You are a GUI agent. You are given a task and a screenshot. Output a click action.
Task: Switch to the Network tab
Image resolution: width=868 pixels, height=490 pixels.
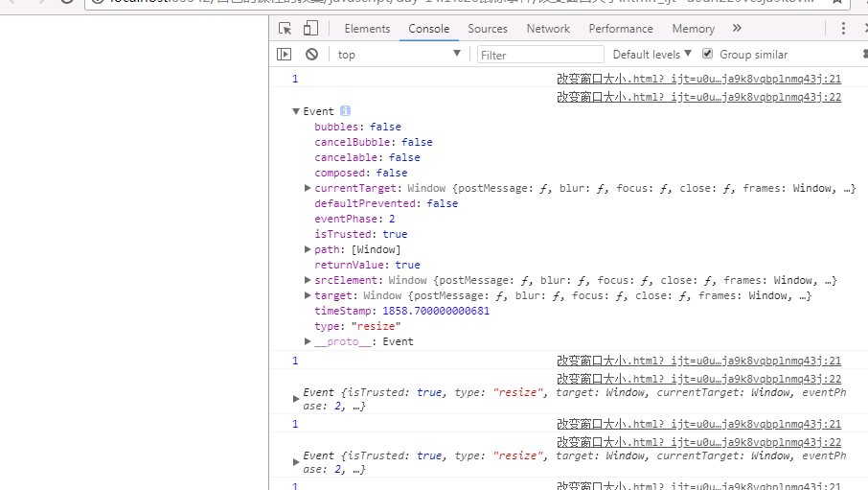548,29
